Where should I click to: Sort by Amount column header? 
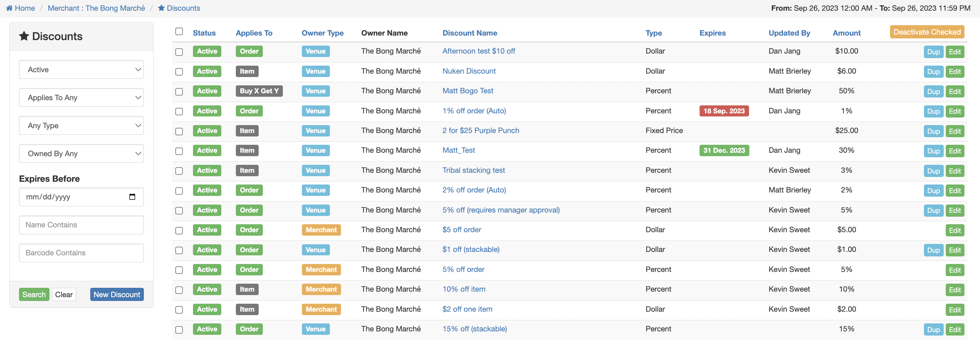pos(847,33)
